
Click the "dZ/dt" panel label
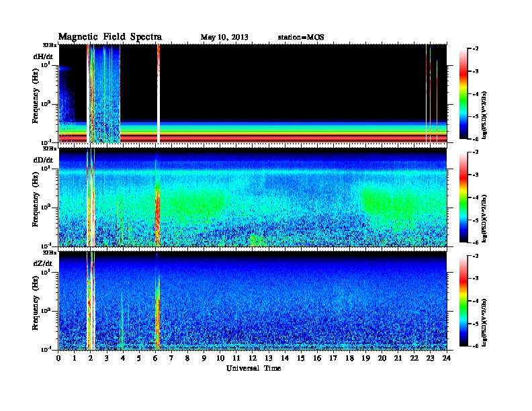point(43,263)
